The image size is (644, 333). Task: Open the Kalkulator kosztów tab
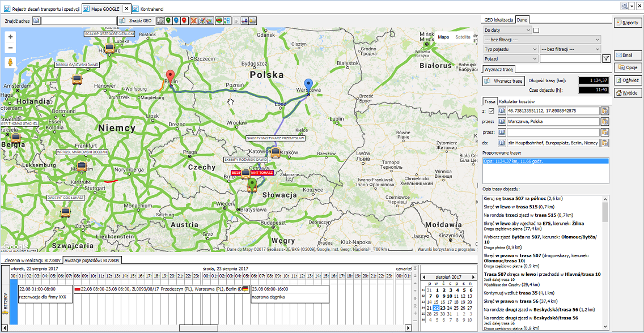pyautogui.click(x=517, y=101)
